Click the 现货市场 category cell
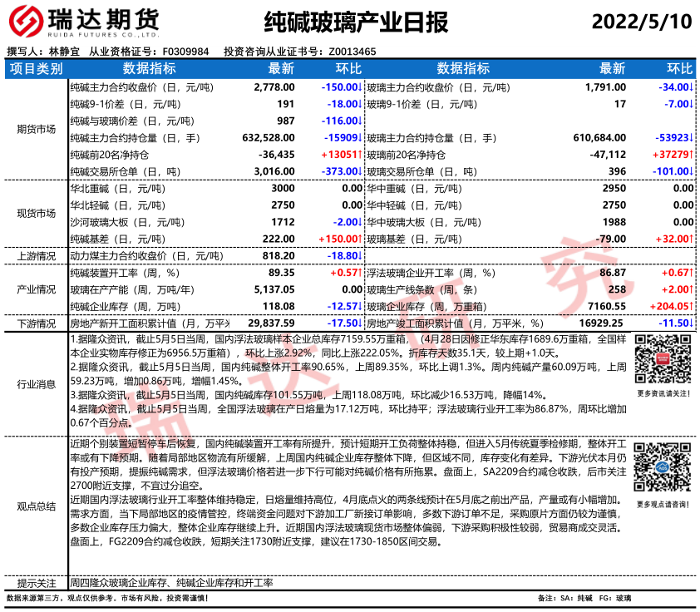Viewport: 700px width, 612px height. [36, 214]
